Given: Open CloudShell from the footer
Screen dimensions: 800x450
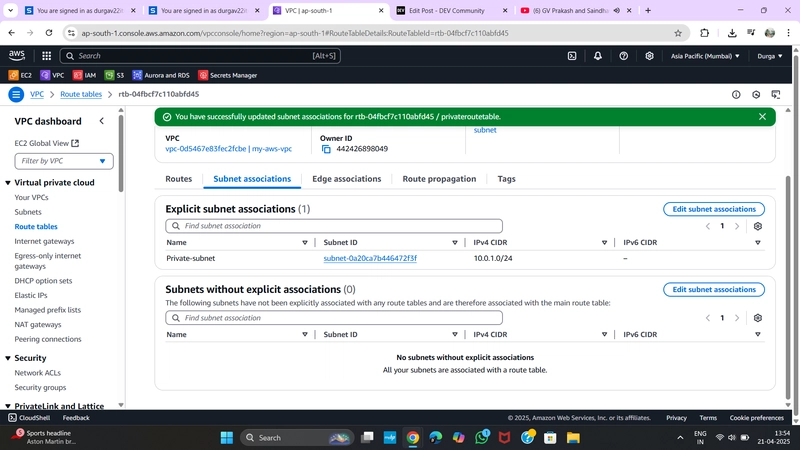Looking at the screenshot, I should 29,418.
